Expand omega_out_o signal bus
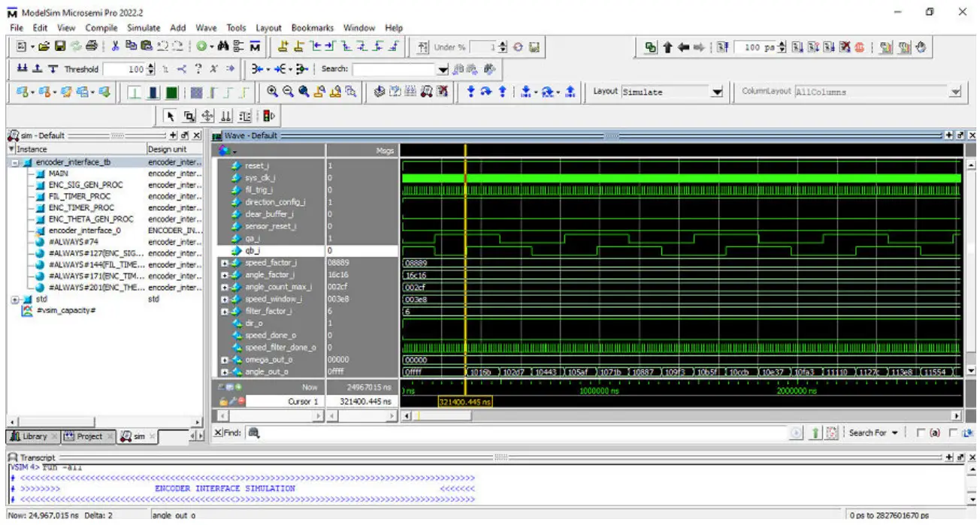This screenshot has width=980, height=525. (x=225, y=359)
